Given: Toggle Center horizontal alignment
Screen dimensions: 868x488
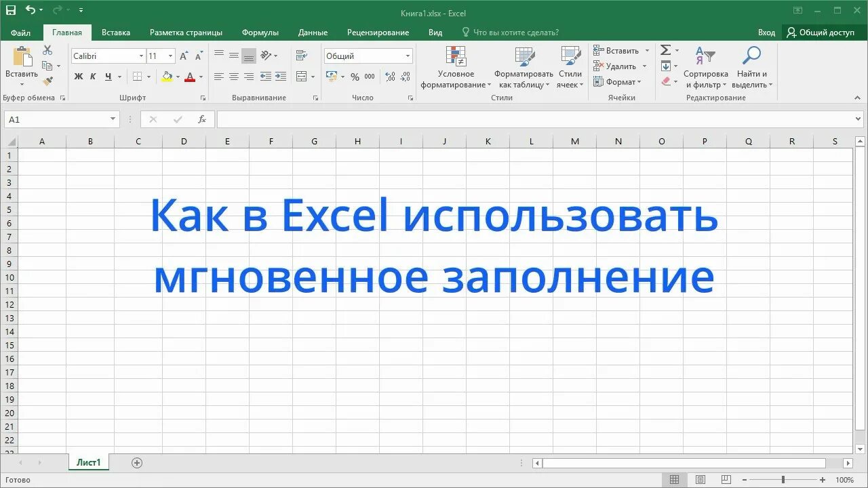Looking at the screenshot, I should tap(234, 77).
